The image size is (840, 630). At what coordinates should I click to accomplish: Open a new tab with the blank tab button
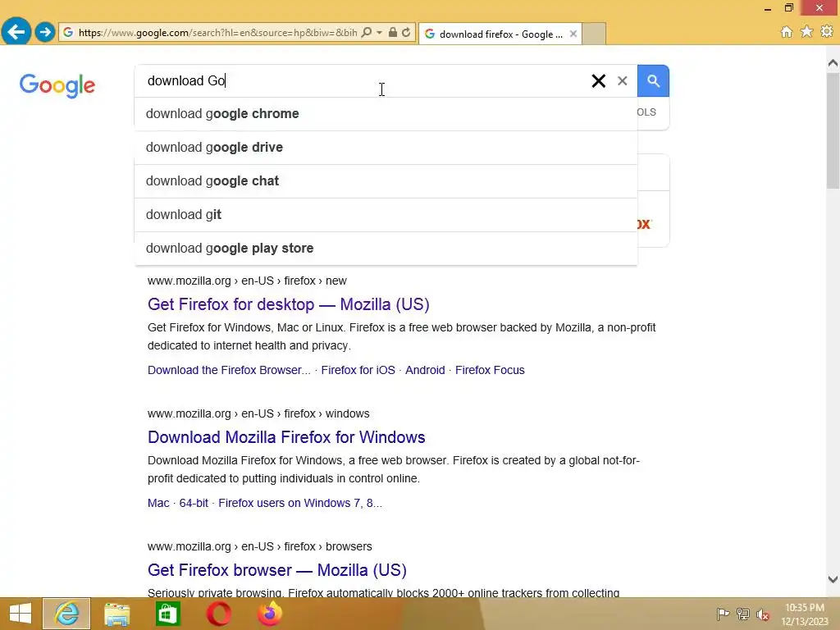(x=594, y=34)
